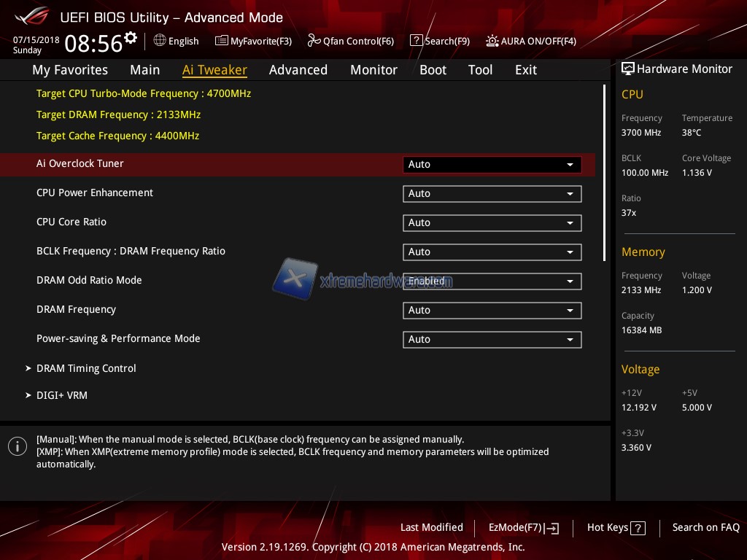Viewport: 747px width, 560px height.
Task: Switch to the Boot tab
Action: (433, 70)
